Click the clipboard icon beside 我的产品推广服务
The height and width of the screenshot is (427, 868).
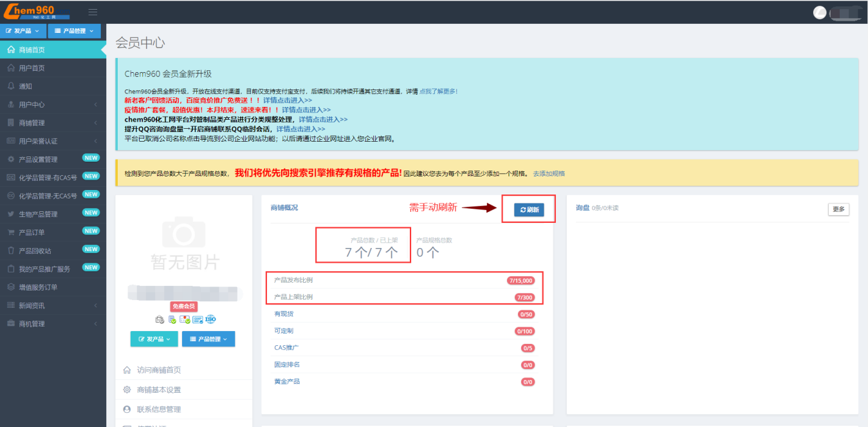11,269
